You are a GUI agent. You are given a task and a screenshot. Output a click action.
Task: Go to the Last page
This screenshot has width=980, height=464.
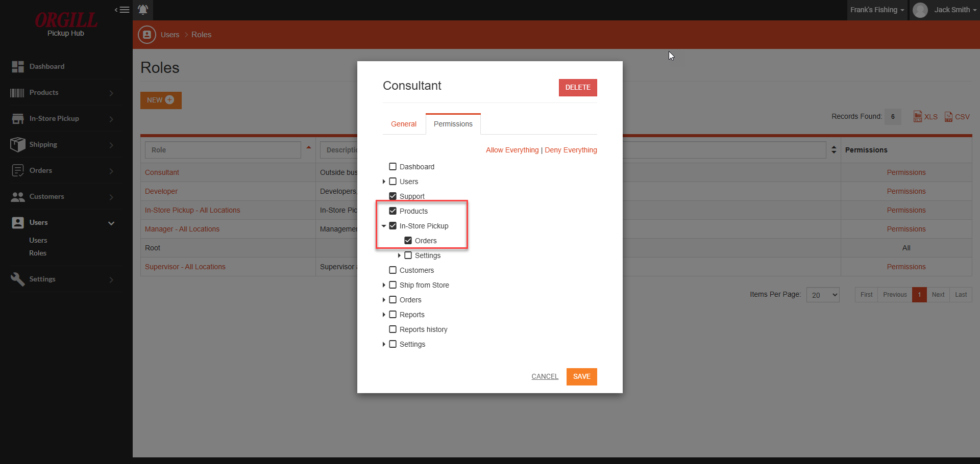(961, 295)
